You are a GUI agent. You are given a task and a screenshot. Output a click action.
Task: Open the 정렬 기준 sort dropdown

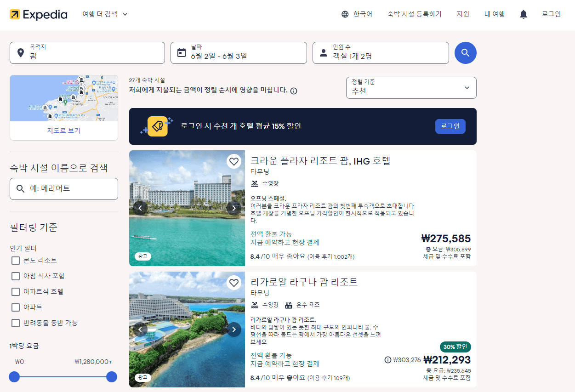[411, 88]
